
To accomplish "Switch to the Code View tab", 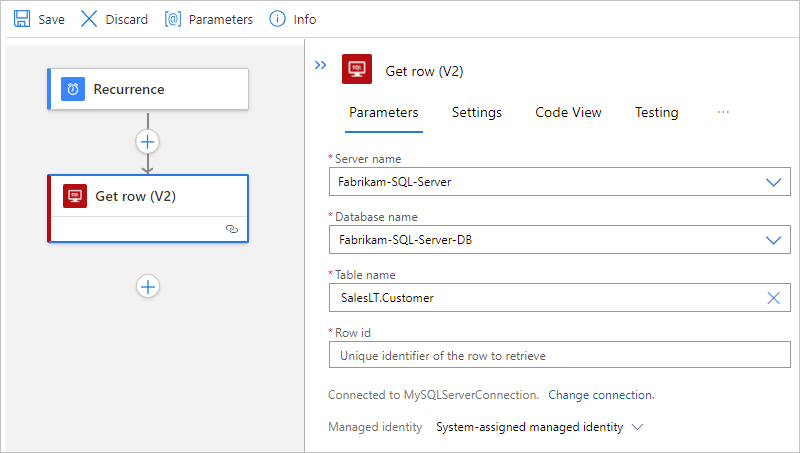I will coord(568,112).
